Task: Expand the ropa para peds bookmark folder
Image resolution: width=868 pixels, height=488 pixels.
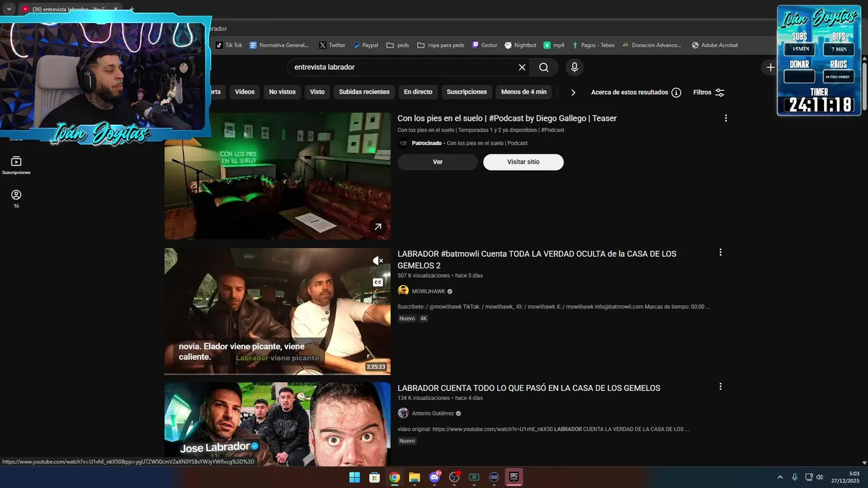Action: 441,45
